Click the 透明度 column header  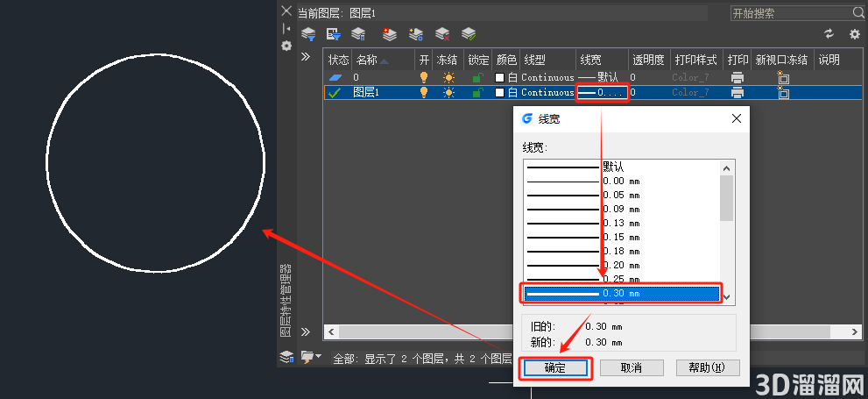tap(649, 60)
